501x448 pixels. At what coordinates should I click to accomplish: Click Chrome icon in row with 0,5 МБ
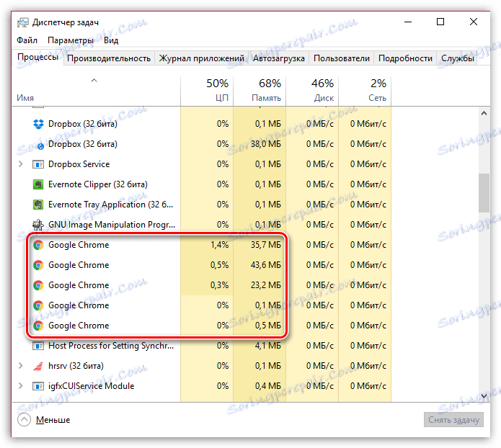click(38, 326)
